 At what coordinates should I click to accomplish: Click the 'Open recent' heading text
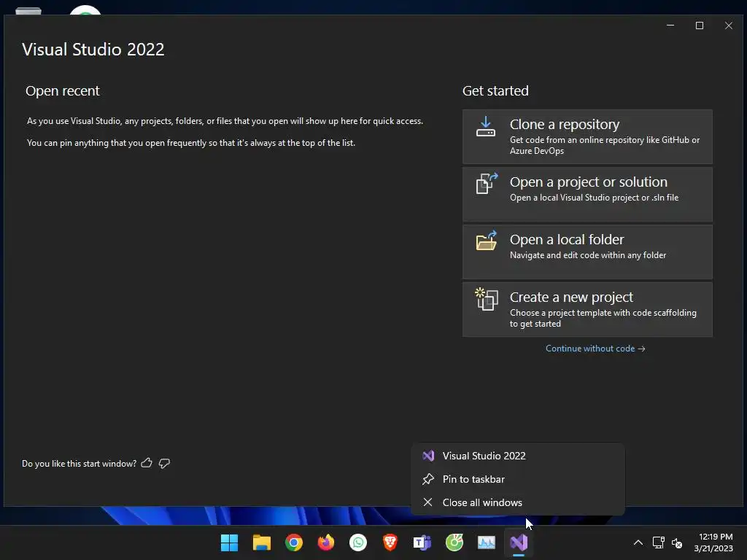click(63, 90)
